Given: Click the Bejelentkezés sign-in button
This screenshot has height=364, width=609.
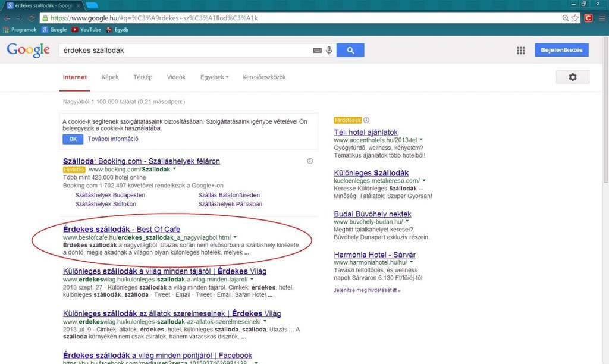Looking at the screenshot, I should (561, 50).
